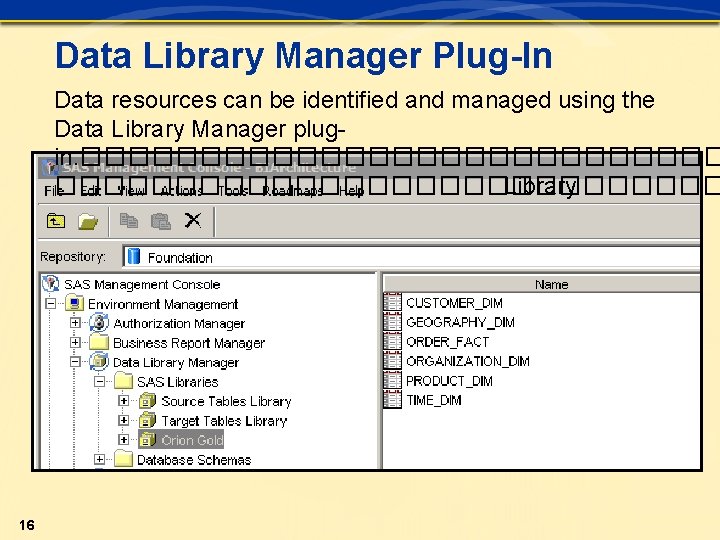
Task: Click the Source Tables Library icon
Action: (x=147, y=400)
